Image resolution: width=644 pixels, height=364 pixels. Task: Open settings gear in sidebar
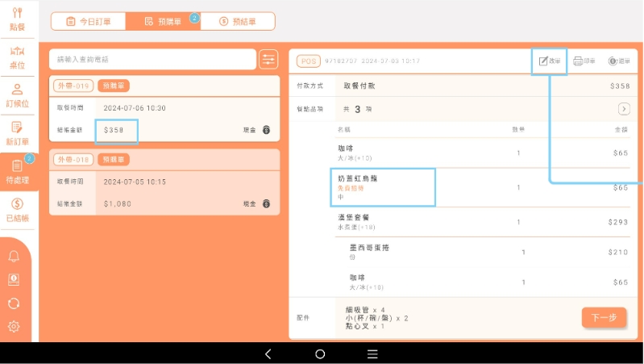coord(14,326)
